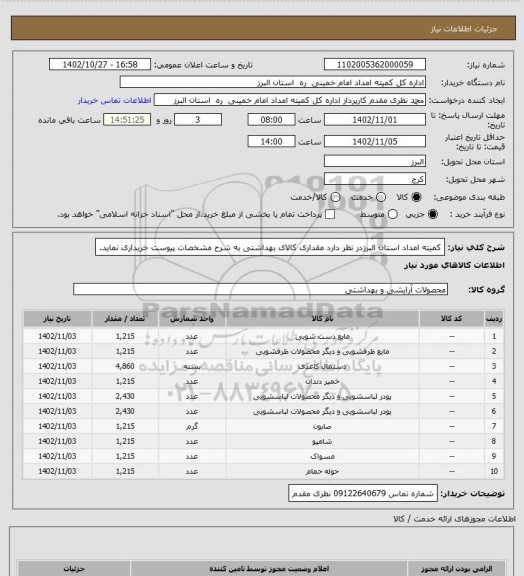Click the quantity 4,860 in tissue row
Viewport: 524px width, 576px height.
coord(125,366)
